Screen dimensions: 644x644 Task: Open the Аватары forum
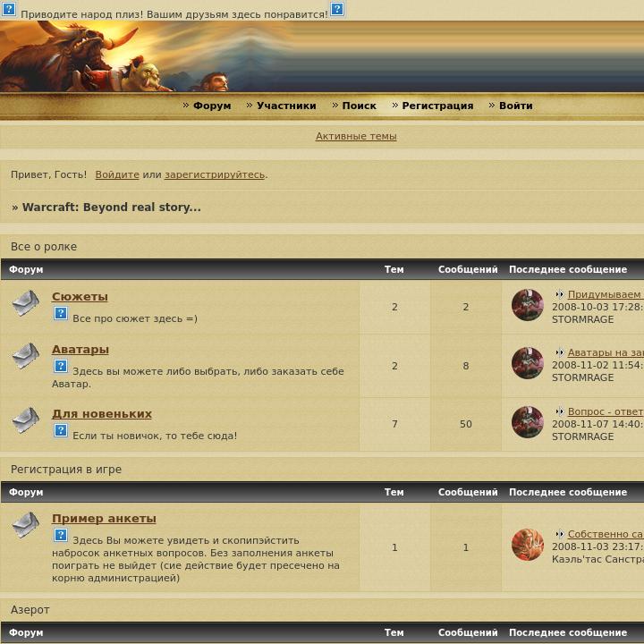(80, 350)
